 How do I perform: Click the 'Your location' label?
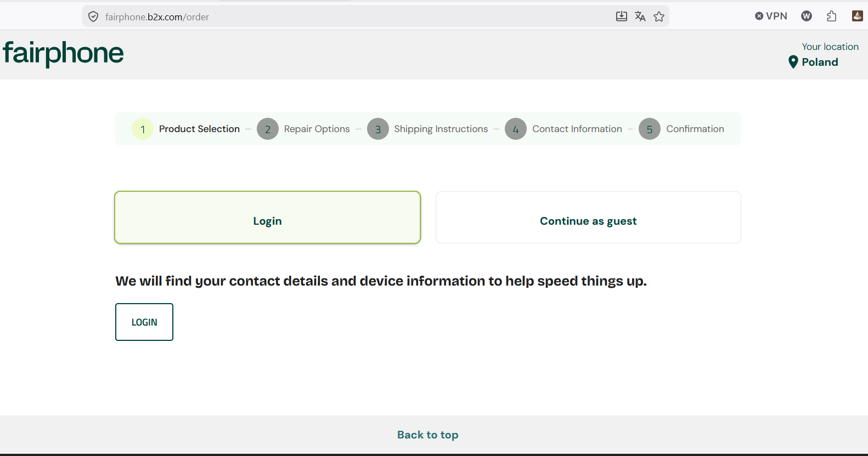(830, 47)
